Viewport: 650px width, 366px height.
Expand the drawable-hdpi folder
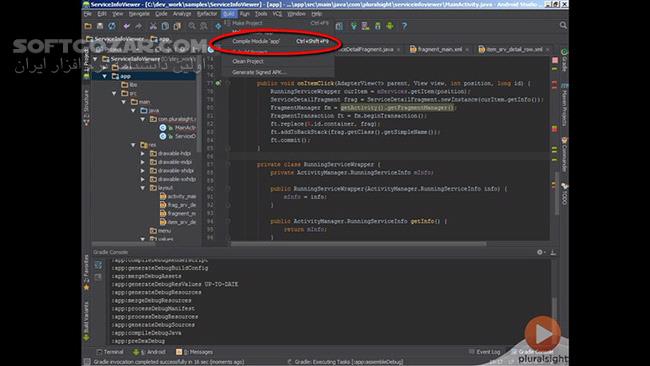[143, 153]
